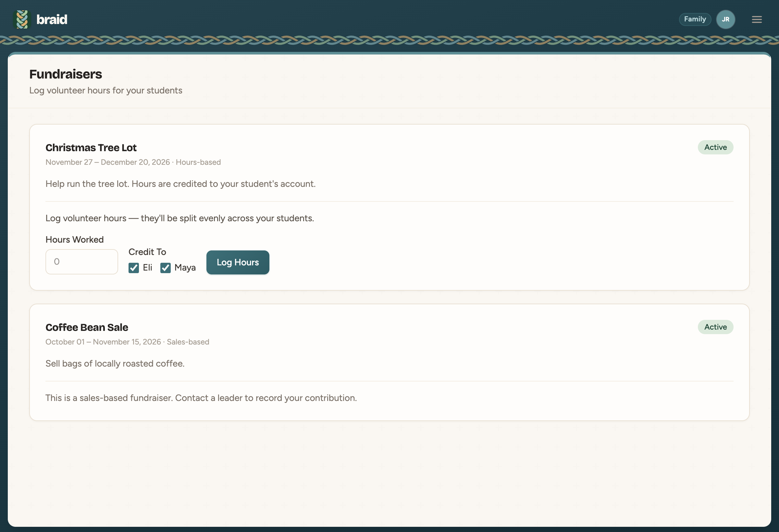Click the sales-based fundraiser contact notice
Viewport: 779px width, 532px height.
tap(201, 398)
